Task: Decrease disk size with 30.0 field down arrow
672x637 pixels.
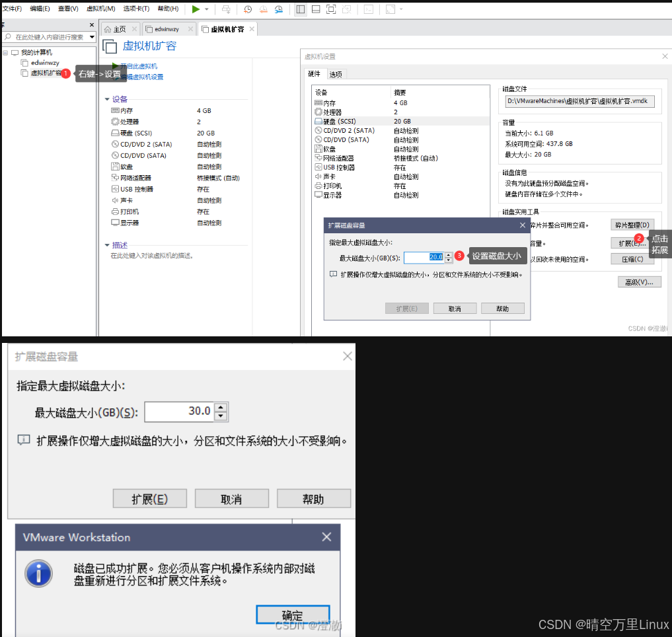Action: click(221, 416)
